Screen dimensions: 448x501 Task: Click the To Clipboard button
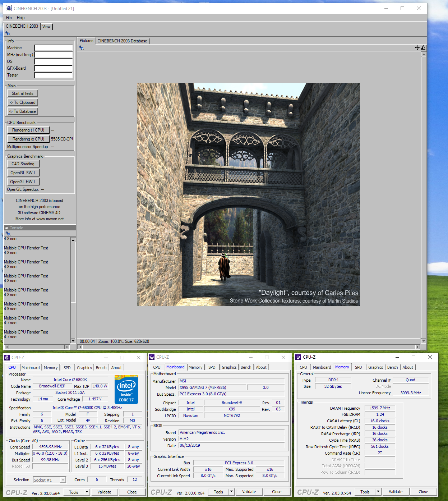23,102
